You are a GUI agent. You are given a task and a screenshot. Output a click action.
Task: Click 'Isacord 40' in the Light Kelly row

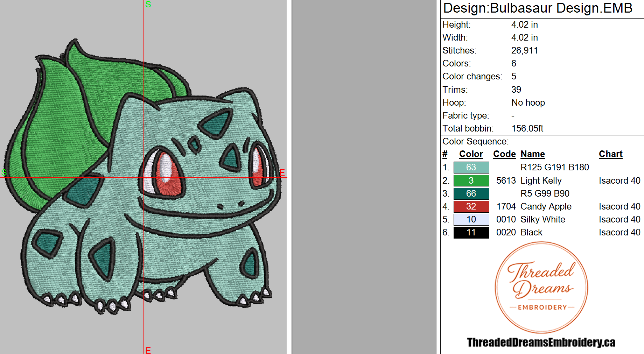coord(619,180)
